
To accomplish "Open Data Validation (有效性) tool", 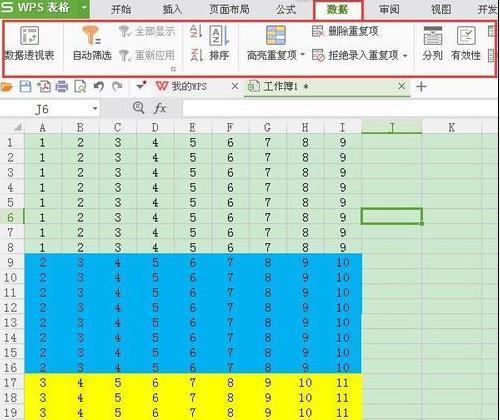I will [466, 43].
